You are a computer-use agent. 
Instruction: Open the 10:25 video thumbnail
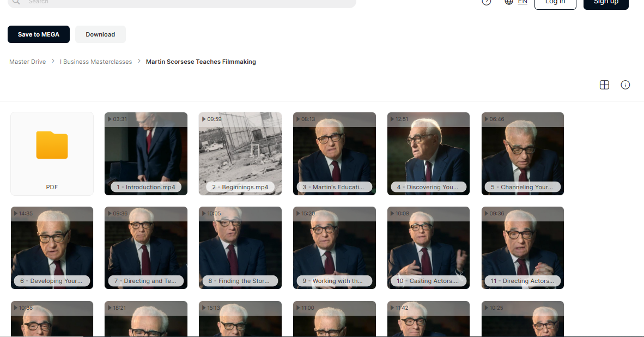[523, 319]
